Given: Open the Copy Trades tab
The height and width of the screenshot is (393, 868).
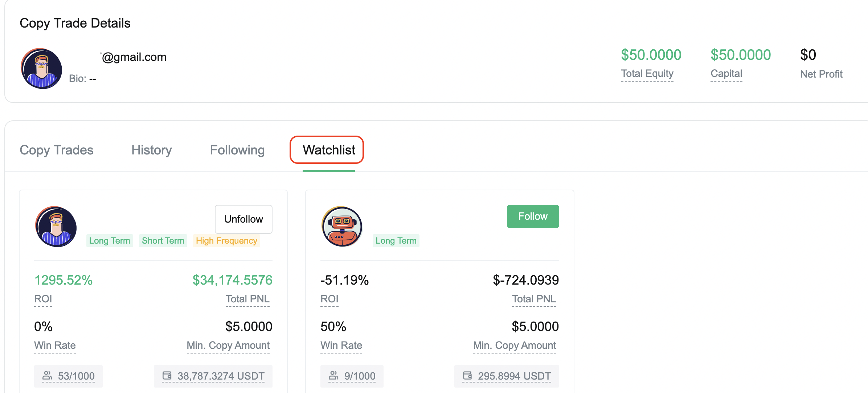Looking at the screenshot, I should (x=57, y=150).
